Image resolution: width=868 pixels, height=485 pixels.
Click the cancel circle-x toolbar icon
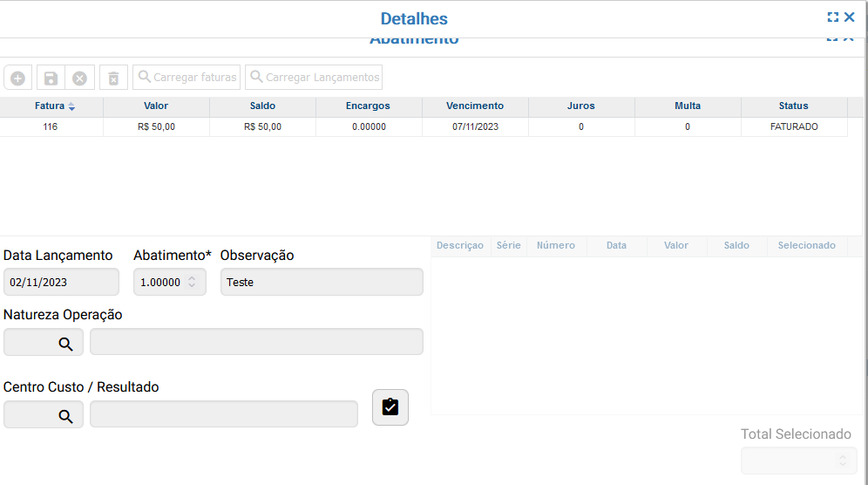pyautogui.click(x=79, y=78)
